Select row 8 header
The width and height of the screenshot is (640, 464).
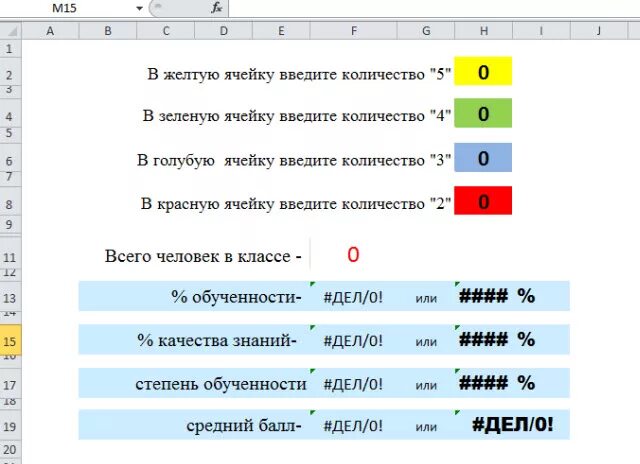click(10, 203)
